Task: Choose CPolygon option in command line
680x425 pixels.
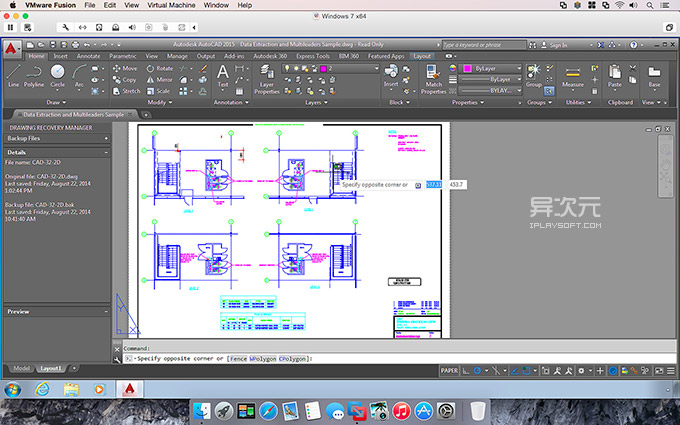Action: (x=292, y=359)
